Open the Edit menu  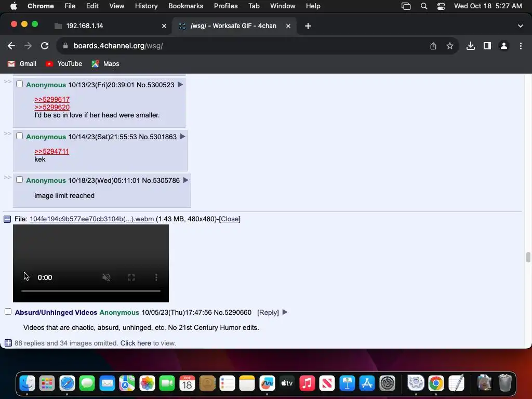pos(92,6)
